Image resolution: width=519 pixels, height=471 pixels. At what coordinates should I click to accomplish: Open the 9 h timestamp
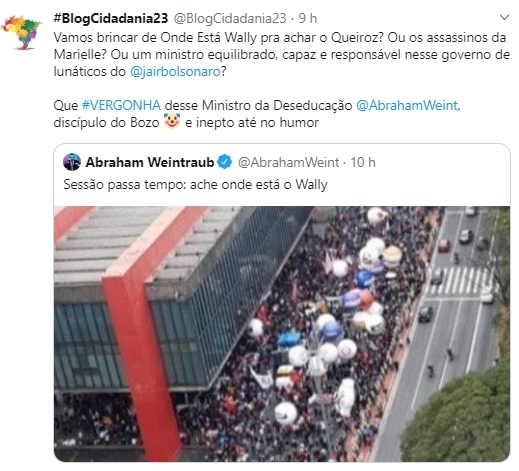(308, 18)
